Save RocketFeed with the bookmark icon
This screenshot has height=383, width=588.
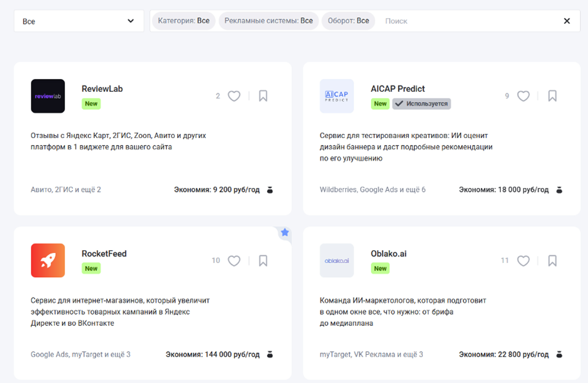tap(263, 261)
